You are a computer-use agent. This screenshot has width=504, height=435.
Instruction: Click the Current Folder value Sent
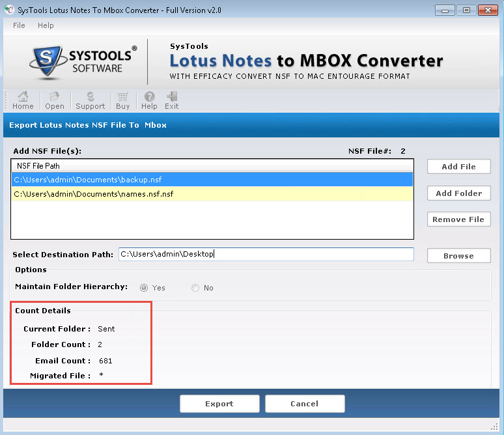click(106, 329)
